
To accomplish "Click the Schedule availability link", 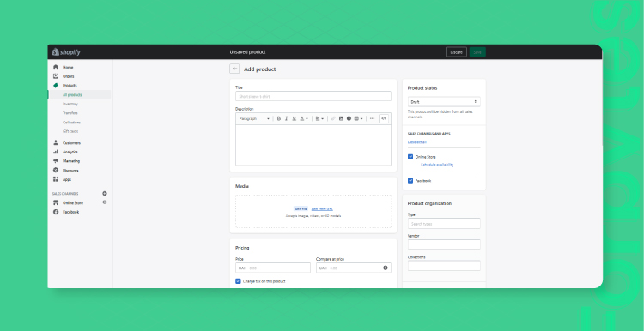I will (x=437, y=165).
